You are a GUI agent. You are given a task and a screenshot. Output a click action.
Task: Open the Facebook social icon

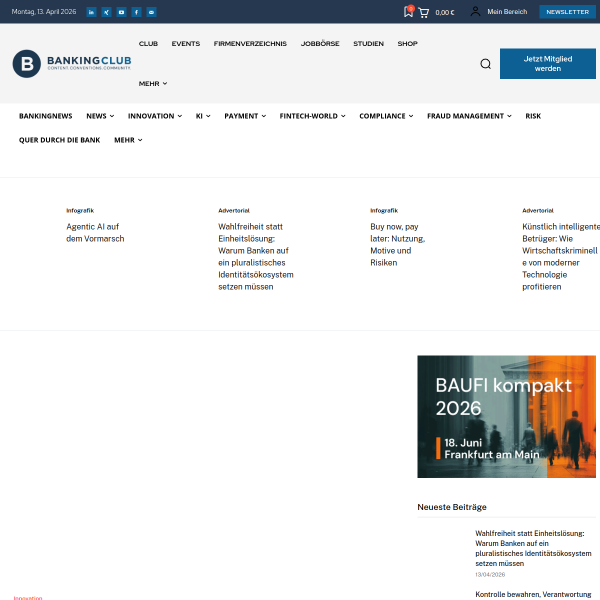136,12
